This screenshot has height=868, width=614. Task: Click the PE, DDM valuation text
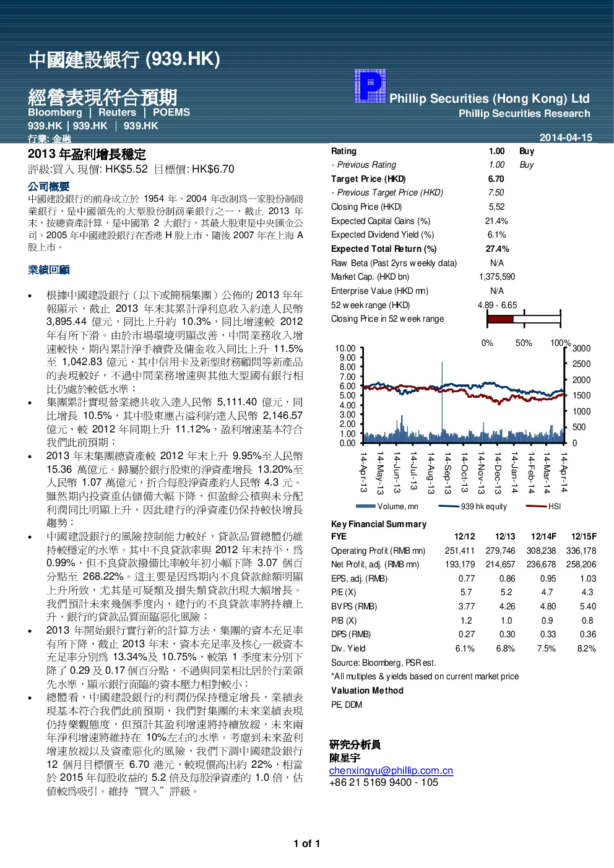pos(347,705)
